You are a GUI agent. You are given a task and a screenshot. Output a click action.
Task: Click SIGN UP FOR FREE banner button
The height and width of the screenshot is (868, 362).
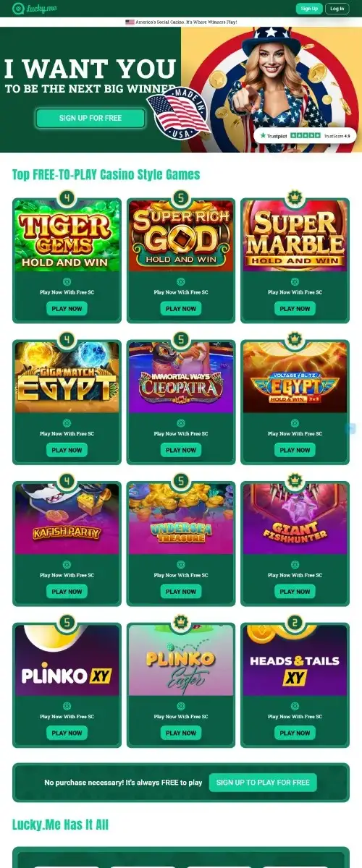click(90, 118)
